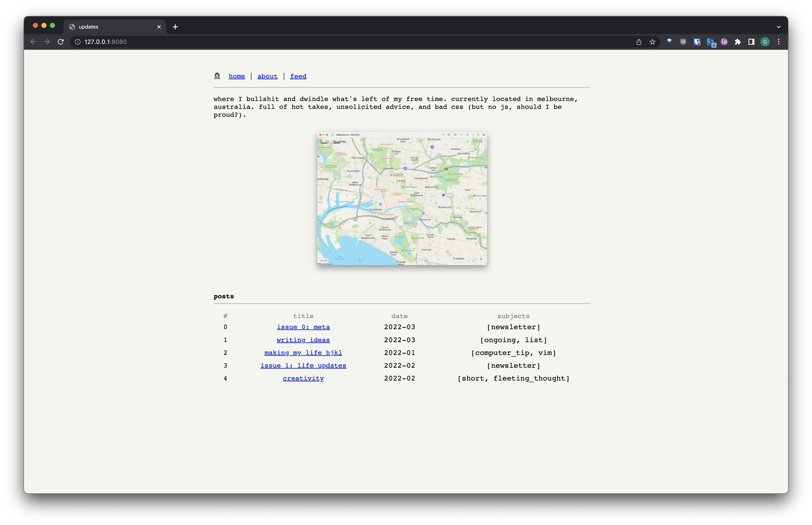
Task: Click the Melbourne map image
Action: 402,198
